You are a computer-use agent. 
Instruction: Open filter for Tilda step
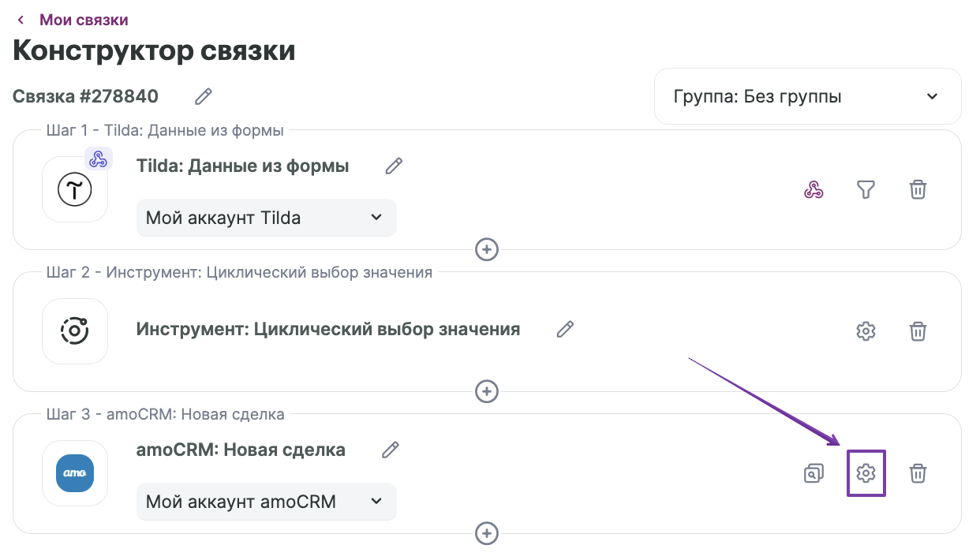click(x=866, y=190)
